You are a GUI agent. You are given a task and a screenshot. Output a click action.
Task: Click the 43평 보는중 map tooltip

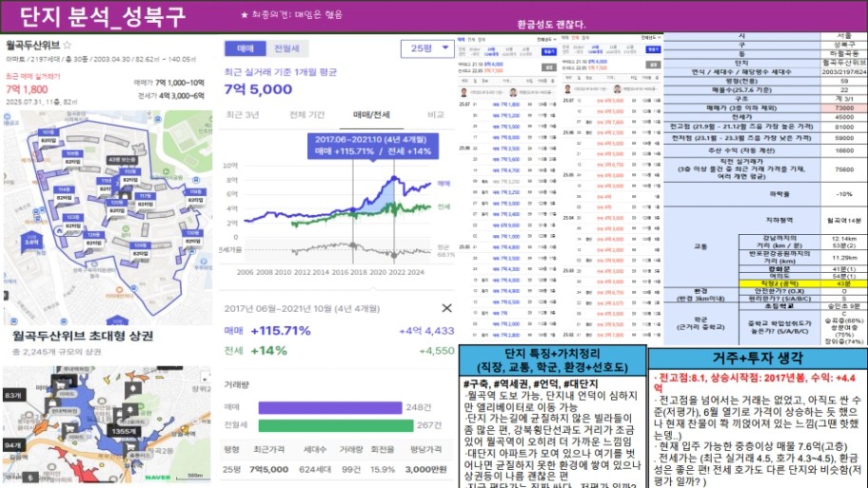pyautogui.click(x=123, y=160)
